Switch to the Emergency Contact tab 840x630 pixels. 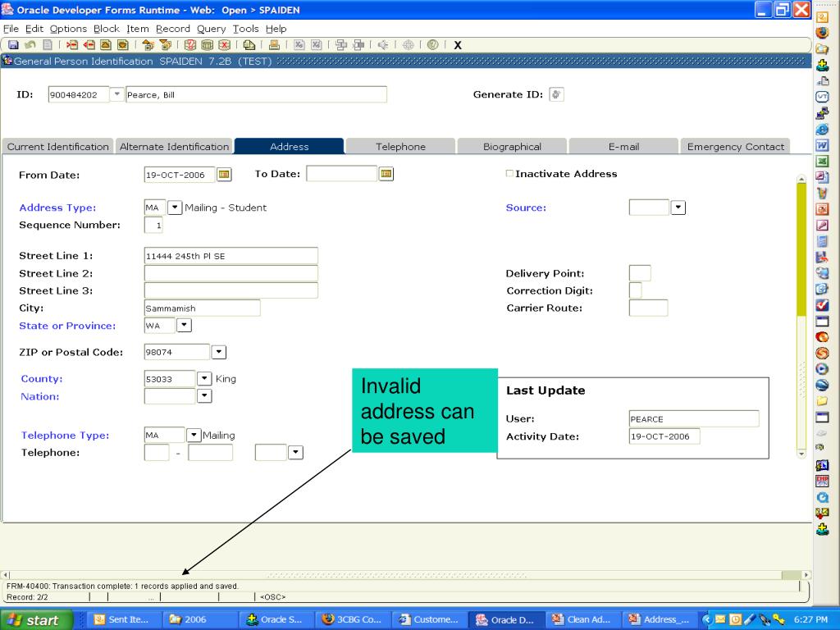click(735, 146)
